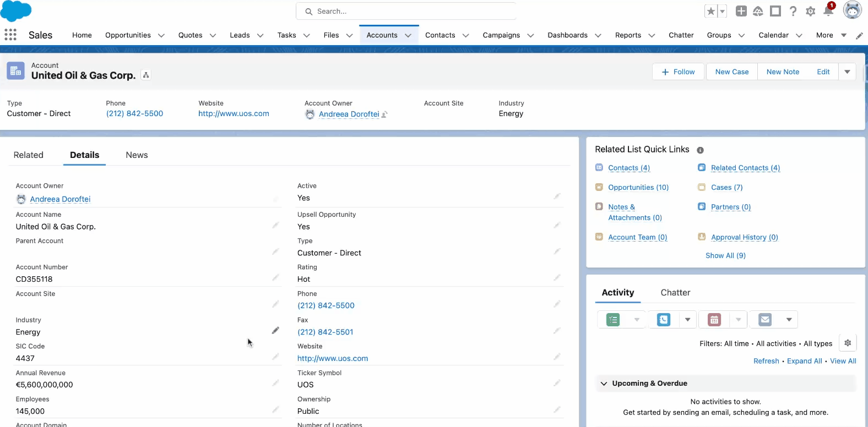Click New Task icon in Activity
Image resolution: width=868 pixels, height=427 pixels.
tap(613, 320)
